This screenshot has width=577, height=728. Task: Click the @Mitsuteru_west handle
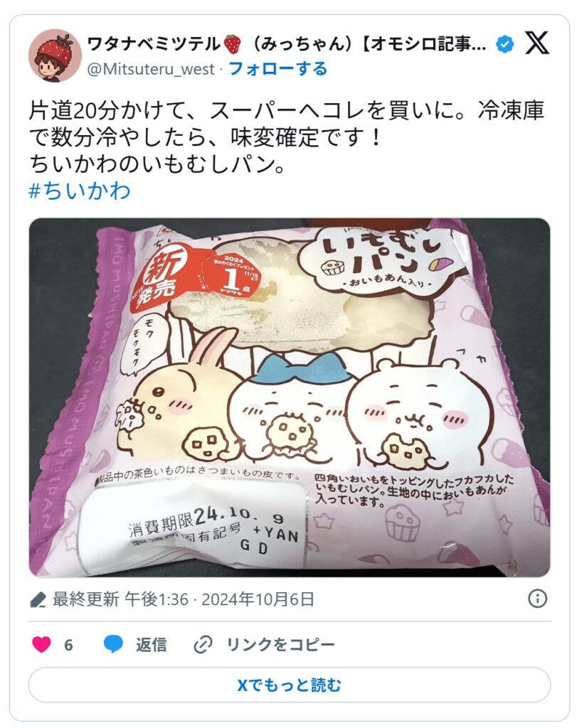(151, 69)
